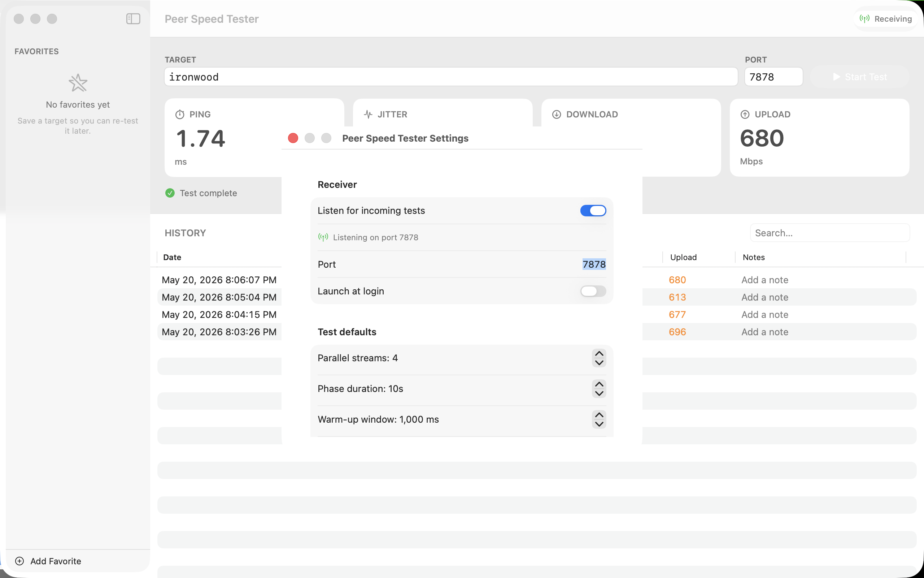Decrease Phase duration with down arrow
Screen dimensions: 924x578
click(x=599, y=393)
